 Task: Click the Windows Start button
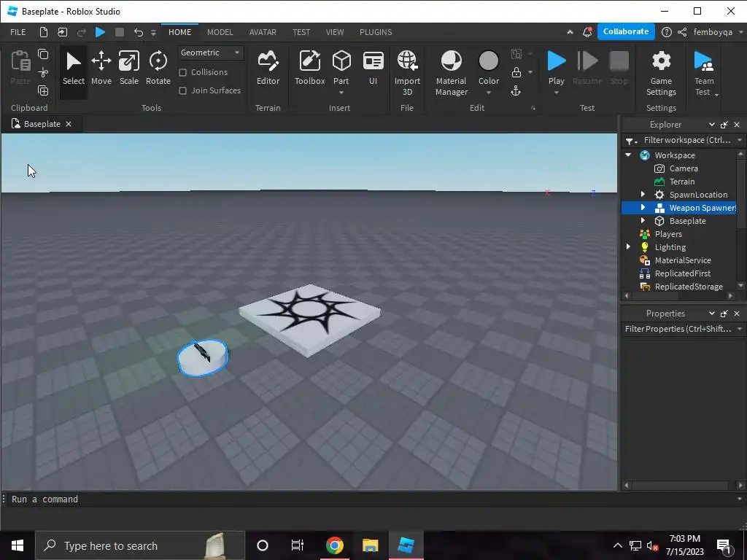[x=18, y=545]
